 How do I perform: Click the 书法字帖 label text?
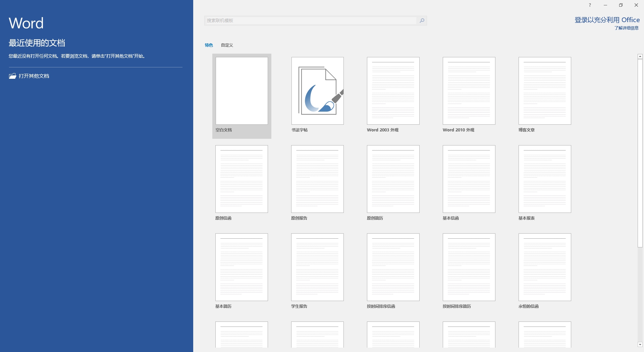300,130
